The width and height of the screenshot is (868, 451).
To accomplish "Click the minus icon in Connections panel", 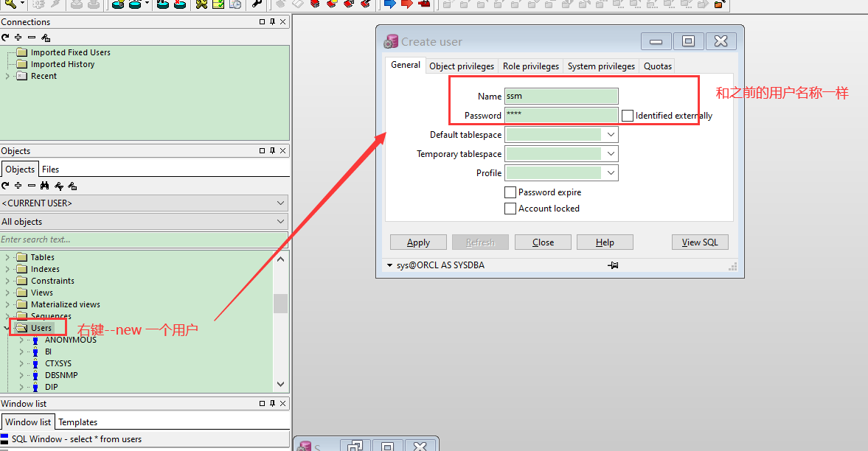I will click(x=32, y=37).
